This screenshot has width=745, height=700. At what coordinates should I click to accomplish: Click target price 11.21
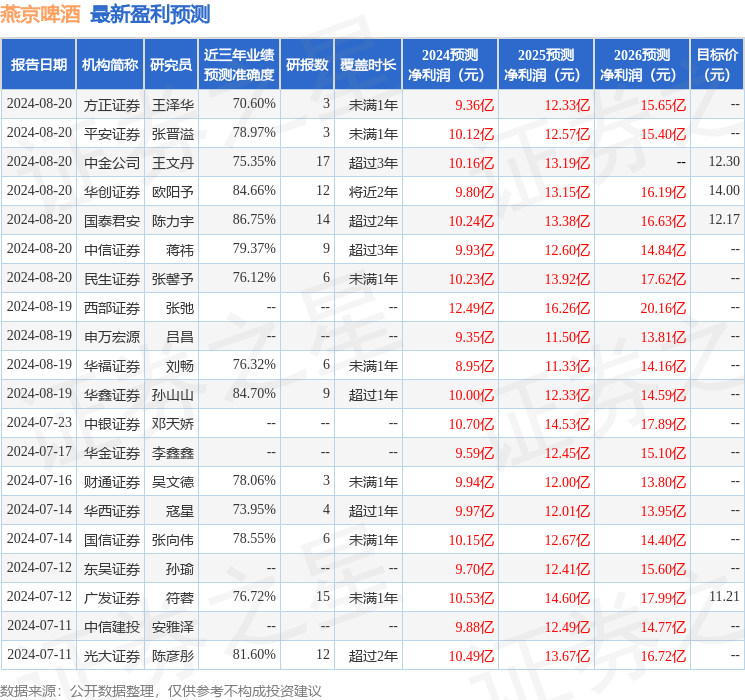(x=724, y=596)
